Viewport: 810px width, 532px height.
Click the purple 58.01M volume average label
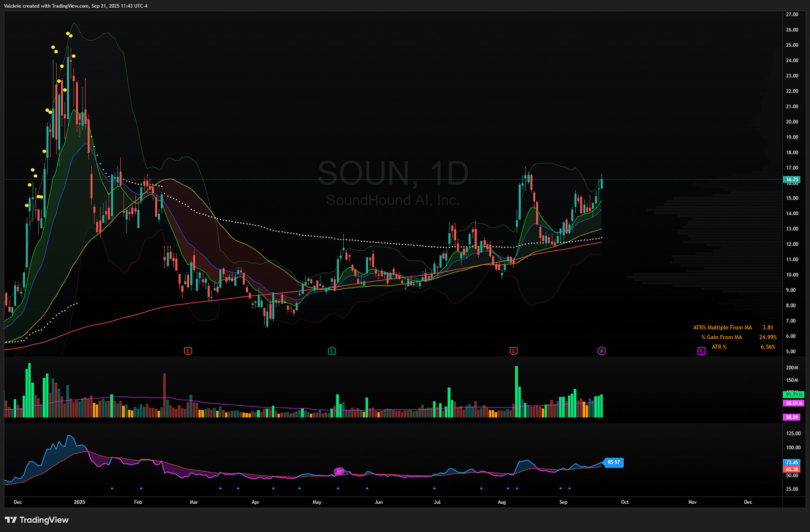[x=793, y=403]
